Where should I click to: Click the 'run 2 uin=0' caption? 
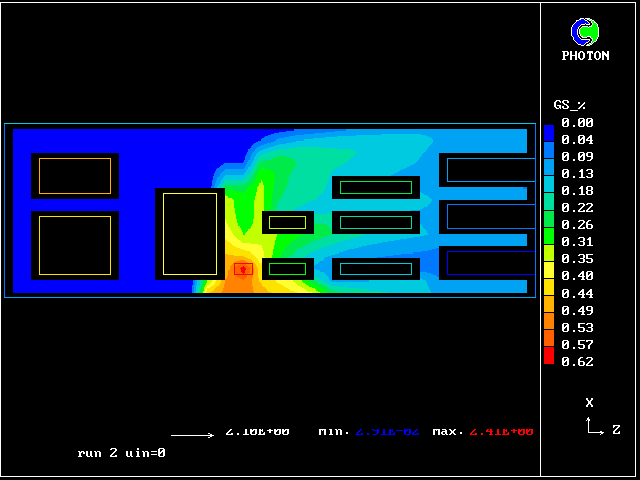pos(121,453)
